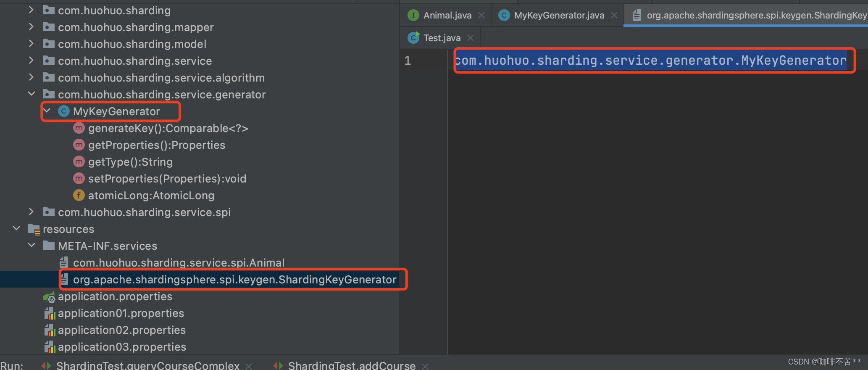Close the MyKeyGenerator.java tab
868x370 pixels.
point(614,15)
